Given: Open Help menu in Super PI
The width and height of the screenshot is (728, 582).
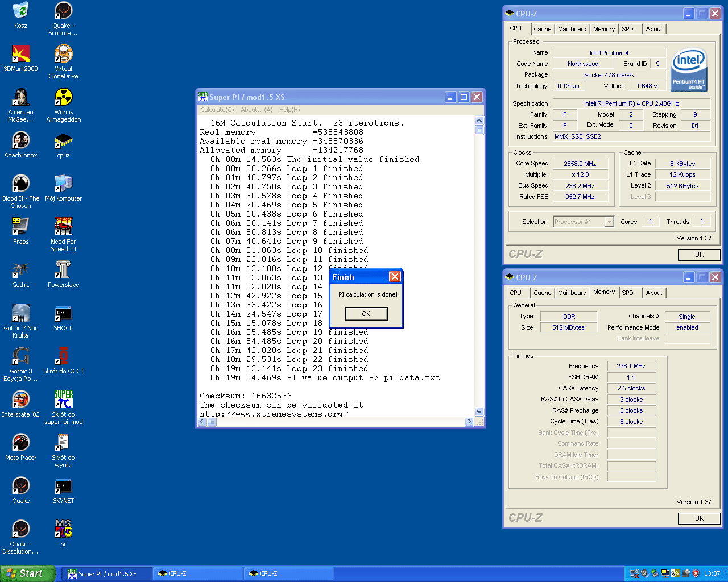Looking at the screenshot, I should point(289,110).
